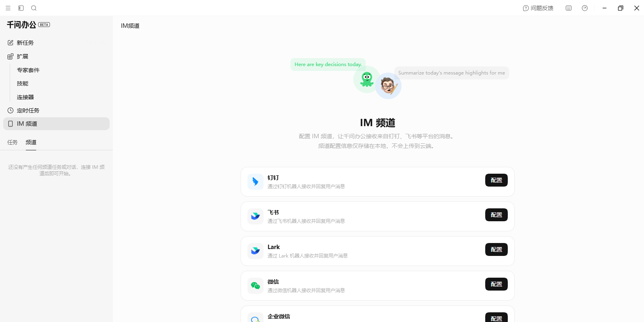Click the gauge dashboard icon
Image resolution: width=644 pixels, height=322 pixels.
585,8
